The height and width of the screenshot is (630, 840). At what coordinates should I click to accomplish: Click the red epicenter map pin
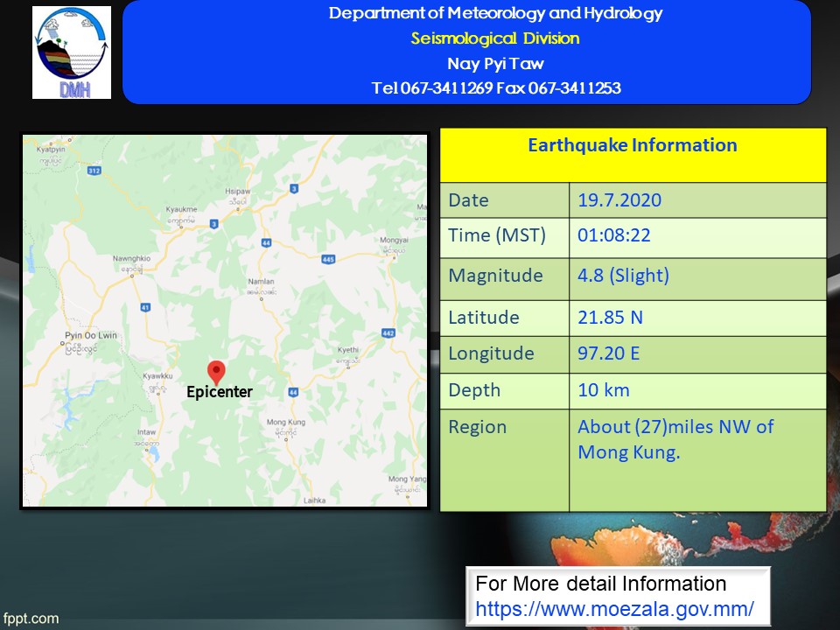click(x=216, y=373)
